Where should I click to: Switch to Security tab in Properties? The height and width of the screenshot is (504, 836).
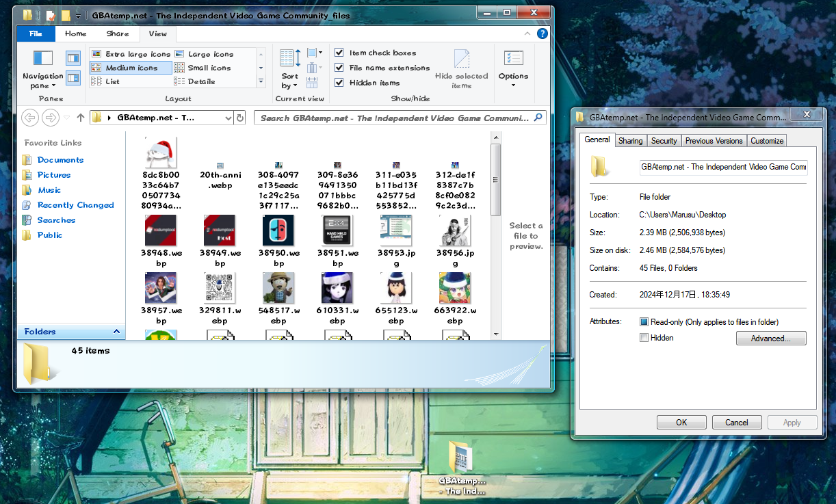pyautogui.click(x=664, y=140)
